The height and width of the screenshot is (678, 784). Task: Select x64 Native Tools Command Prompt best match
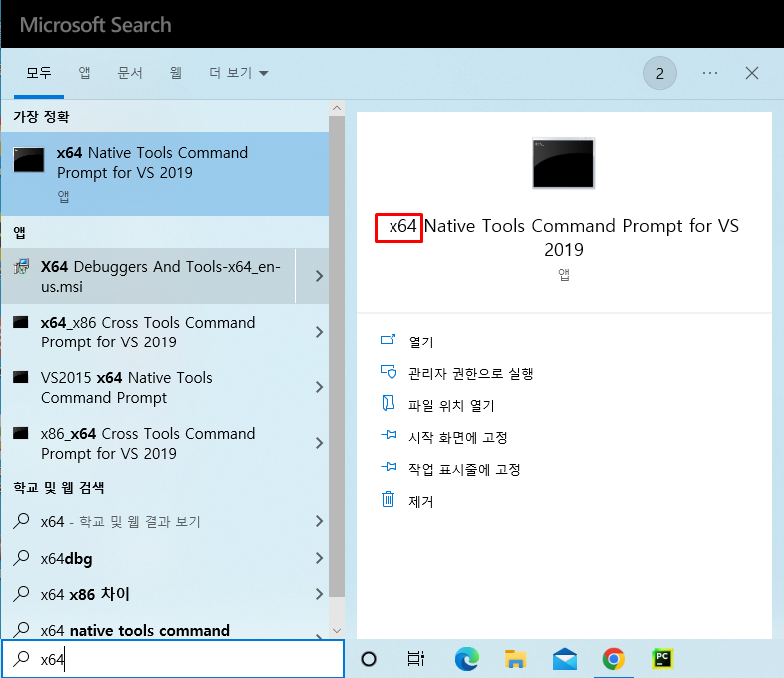pyautogui.click(x=165, y=174)
